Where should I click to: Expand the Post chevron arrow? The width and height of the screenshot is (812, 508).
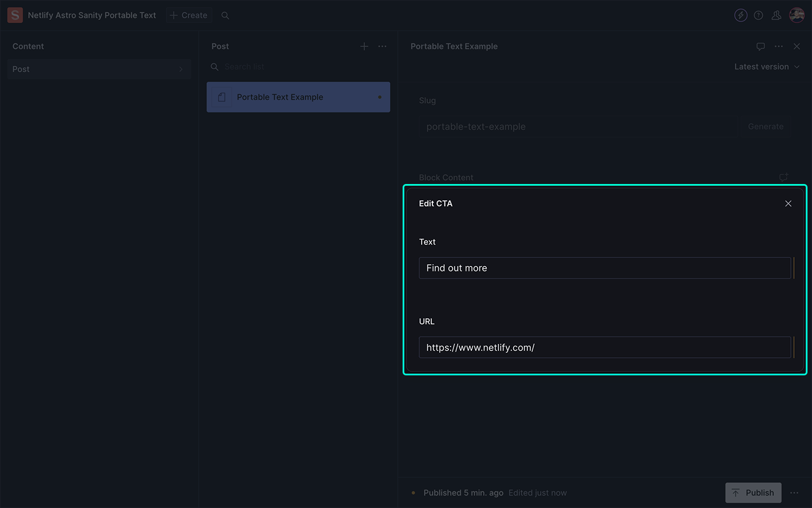(x=180, y=69)
